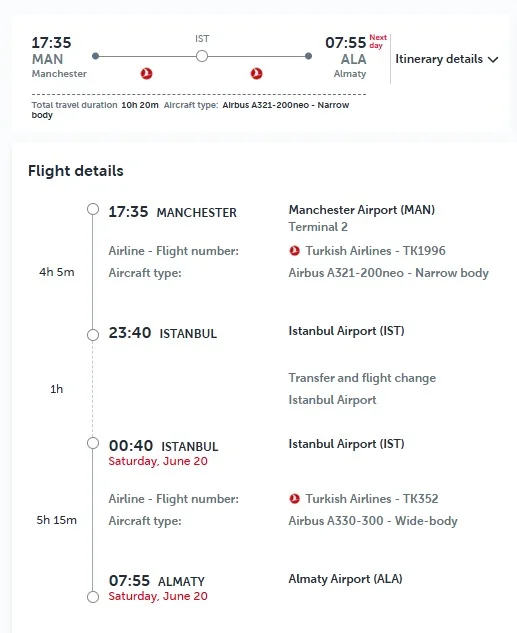Select the 23:40 Istanbul arrival timeline node
Image resolution: width=517 pixels, height=633 pixels.
93,335
